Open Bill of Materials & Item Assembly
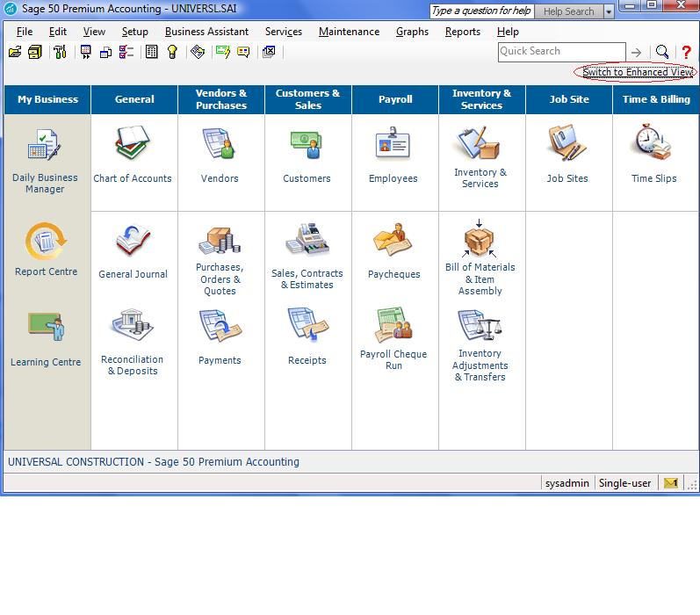700x615 pixels. [480, 257]
